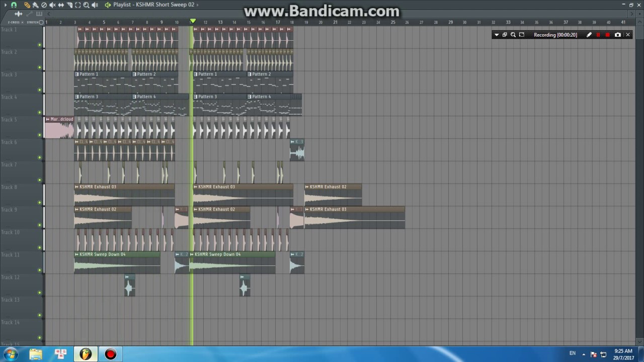Select the KSHMR Exhaust 02 clip on Track 8
Screen dimensions: 644x362
click(x=333, y=195)
